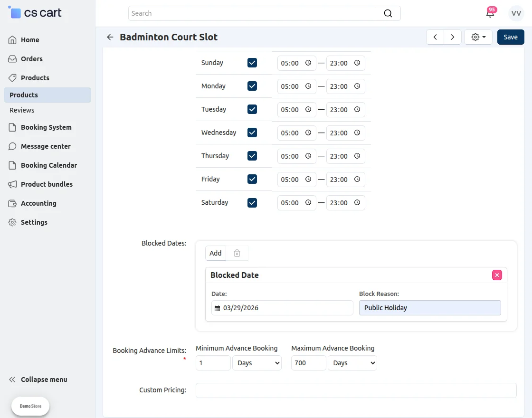The image size is (532, 418).
Task: Go to previous product with left chevron
Action: pyautogui.click(x=435, y=37)
